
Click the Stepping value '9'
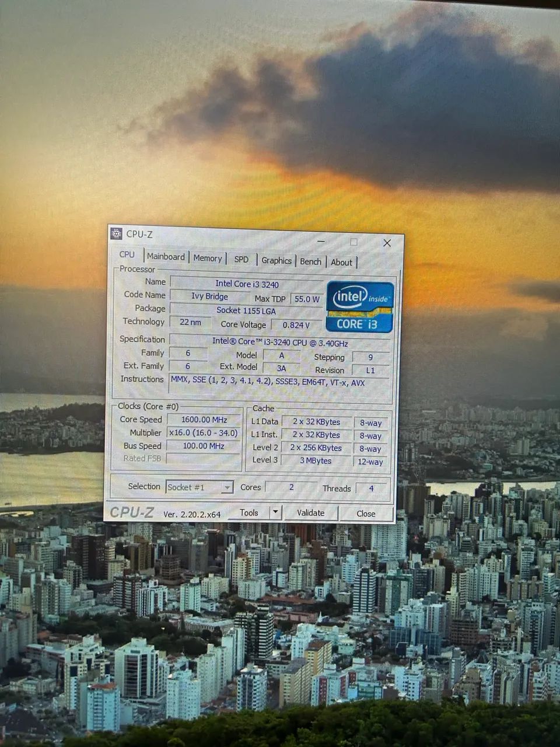370,357
